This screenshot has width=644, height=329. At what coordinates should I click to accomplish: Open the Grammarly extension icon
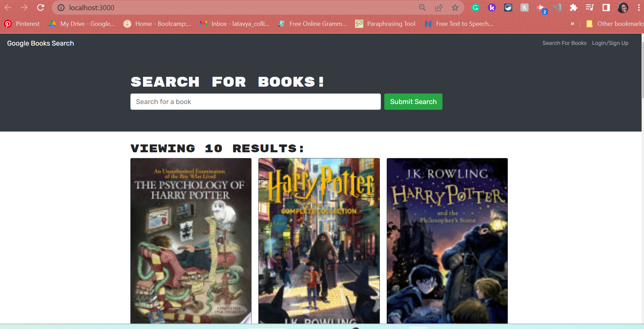click(x=476, y=7)
